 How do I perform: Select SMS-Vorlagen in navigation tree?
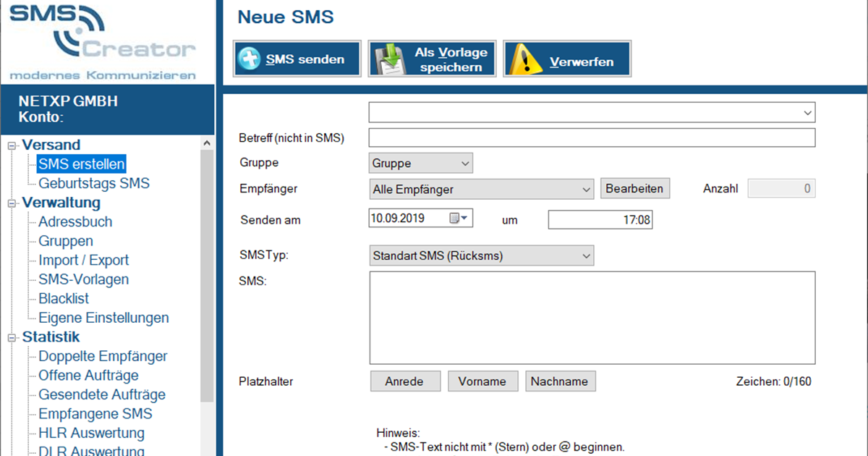coord(83,279)
